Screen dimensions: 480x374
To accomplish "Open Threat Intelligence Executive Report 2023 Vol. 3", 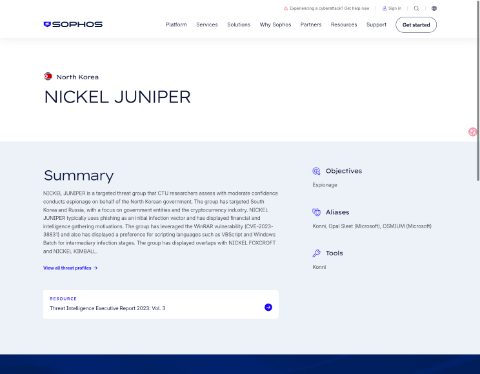I will pos(161,304).
